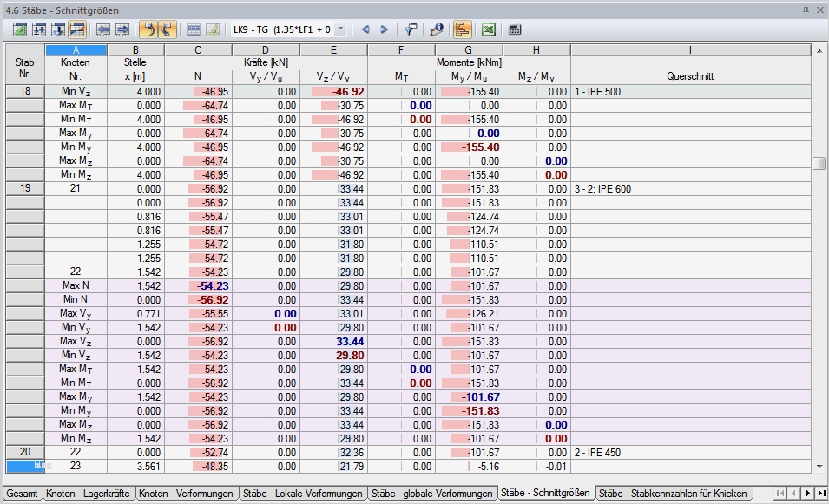Click the jump-right table arrow icon
The image size is (829, 504).
tap(122, 29)
